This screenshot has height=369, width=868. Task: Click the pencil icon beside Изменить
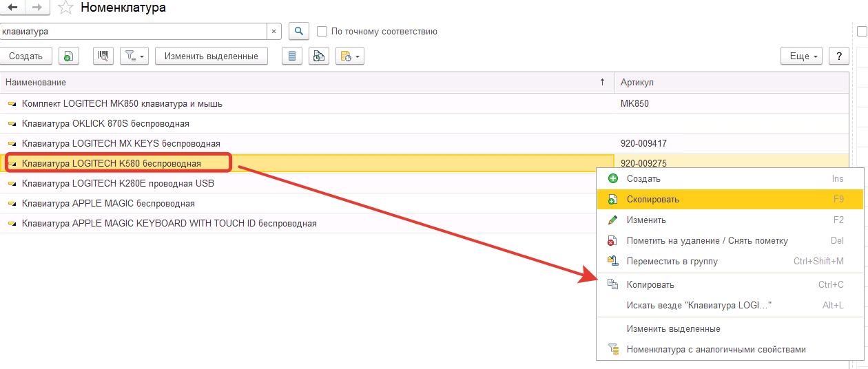pos(612,220)
